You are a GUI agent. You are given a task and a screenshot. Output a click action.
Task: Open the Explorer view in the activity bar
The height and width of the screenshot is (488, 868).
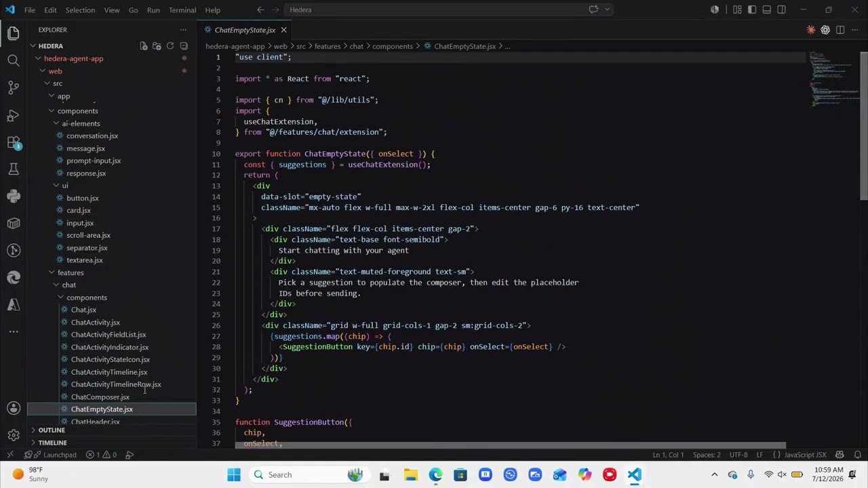tap(14, 33)
